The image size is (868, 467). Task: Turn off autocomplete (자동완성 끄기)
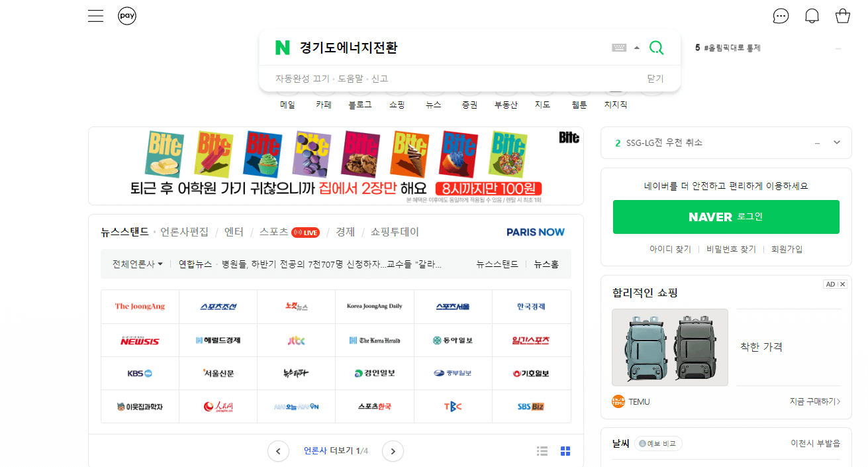pyautogui.click(x=302, y=78)
